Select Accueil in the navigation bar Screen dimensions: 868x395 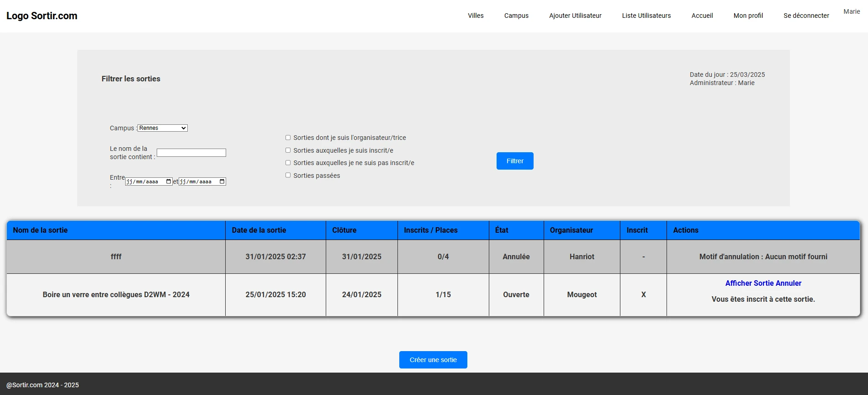click(x=702, y=16)
